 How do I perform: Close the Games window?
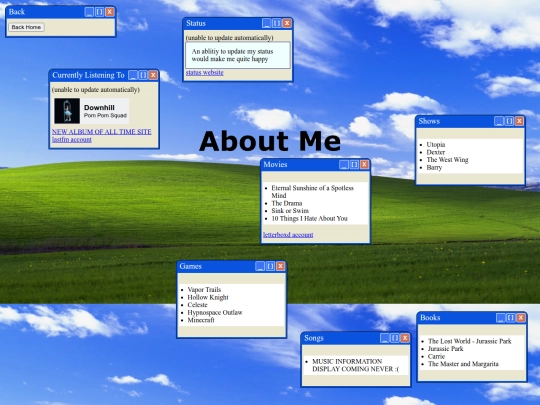[281, 266]
